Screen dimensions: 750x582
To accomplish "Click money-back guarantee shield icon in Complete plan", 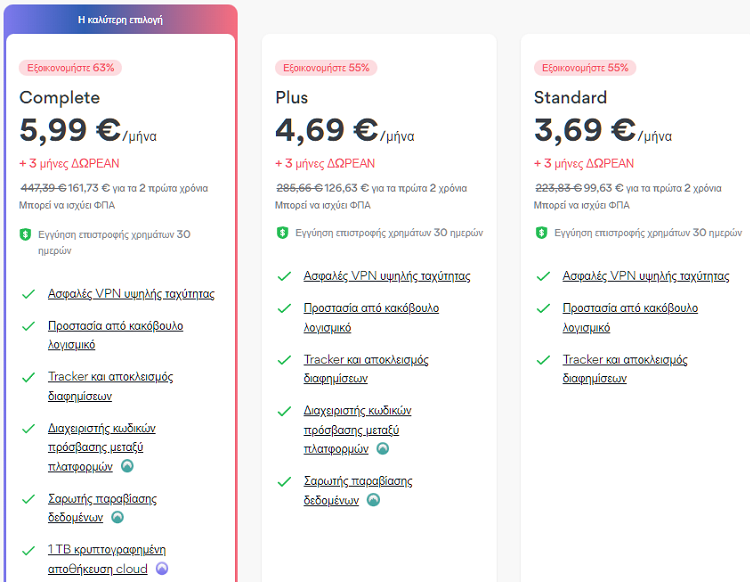I will (x=25, y=234).
